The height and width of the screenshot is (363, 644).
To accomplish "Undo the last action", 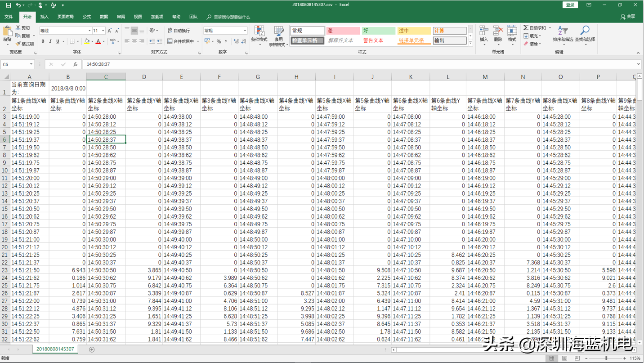I will click(x=18, y=5).
